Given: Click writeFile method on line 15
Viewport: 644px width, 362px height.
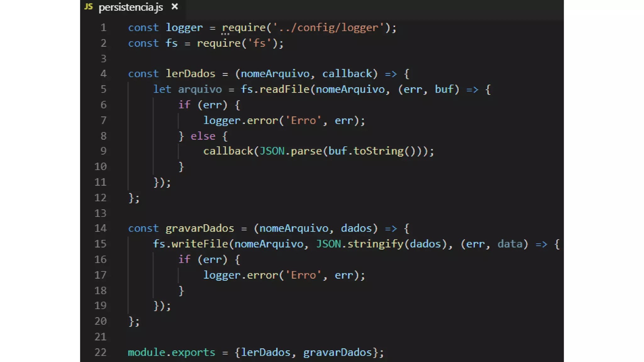Looking at the screenshot, I should click(200, 244).
